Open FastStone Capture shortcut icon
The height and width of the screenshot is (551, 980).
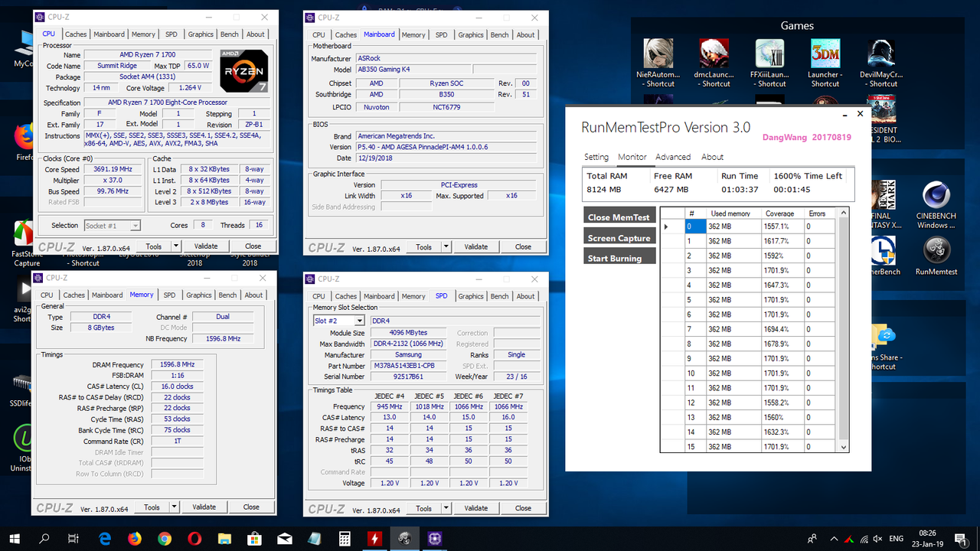25,234
